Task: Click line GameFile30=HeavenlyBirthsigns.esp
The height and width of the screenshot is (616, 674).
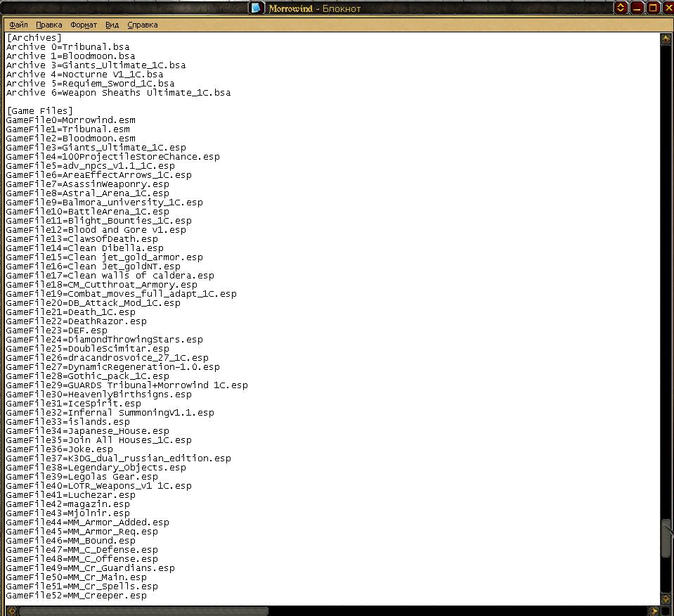Action: pyautogui.click(x=99, y=394)
